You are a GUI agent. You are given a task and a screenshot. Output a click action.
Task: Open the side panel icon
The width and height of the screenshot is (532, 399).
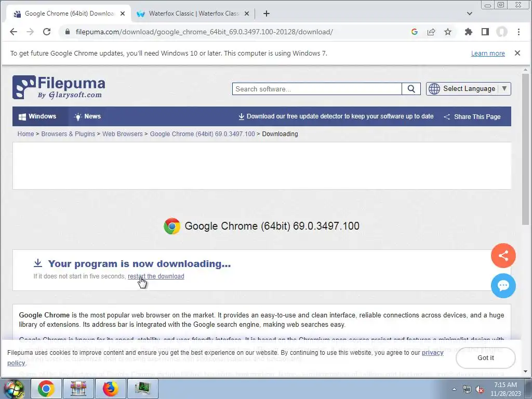[x=485, y=32]
